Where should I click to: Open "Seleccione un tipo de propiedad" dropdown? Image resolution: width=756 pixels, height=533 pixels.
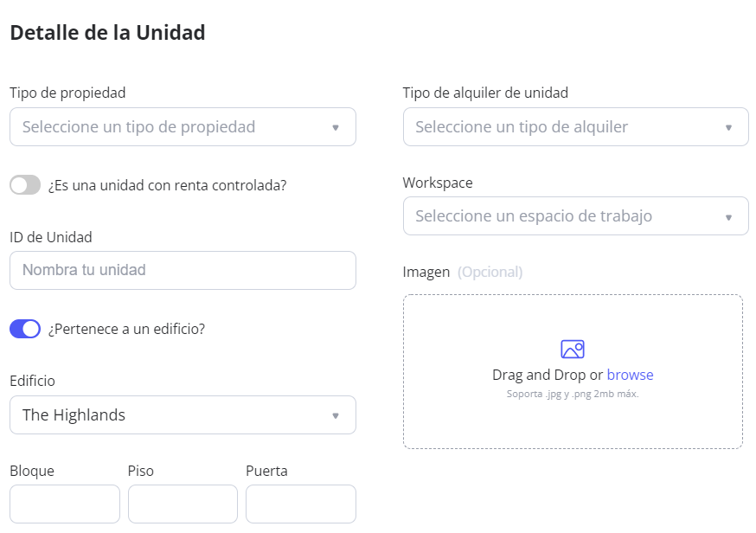tap(173, 127)
